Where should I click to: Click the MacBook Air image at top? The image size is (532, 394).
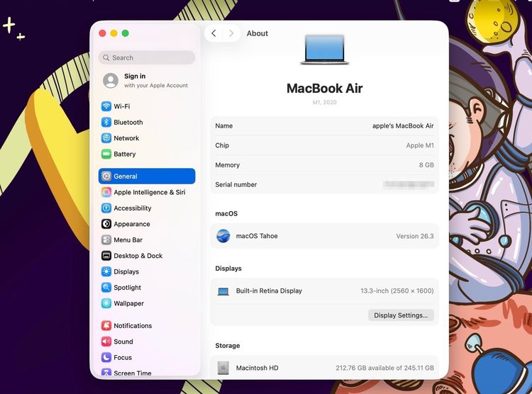point(325,50)
